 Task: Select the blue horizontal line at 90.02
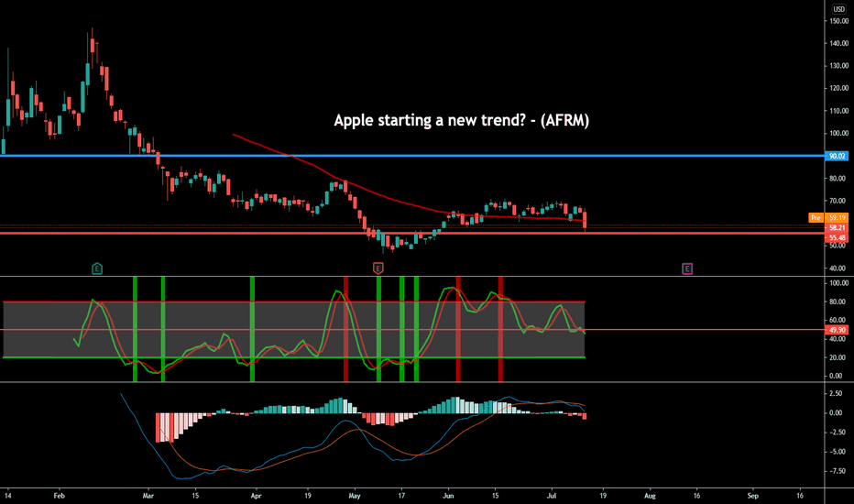412,156
